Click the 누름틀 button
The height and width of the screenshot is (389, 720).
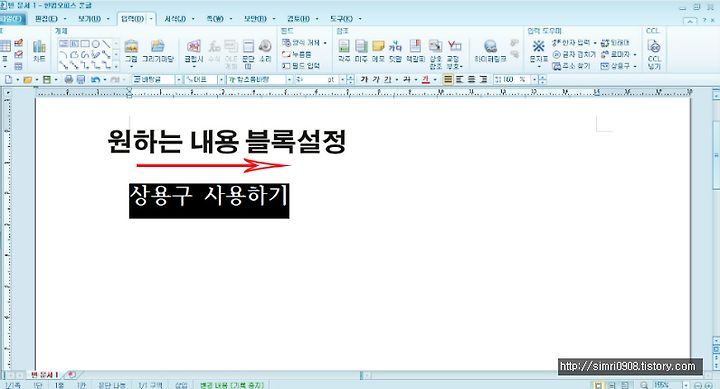pos(297,54)
